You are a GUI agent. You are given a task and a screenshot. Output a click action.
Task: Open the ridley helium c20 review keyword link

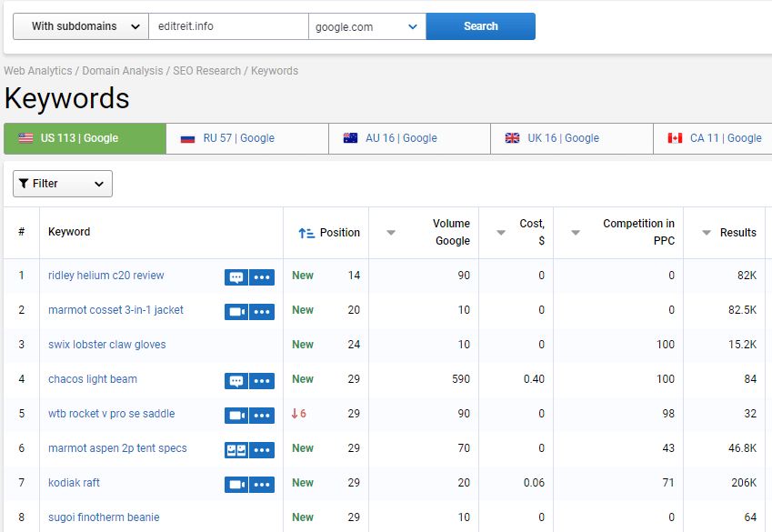click(105, 276)
